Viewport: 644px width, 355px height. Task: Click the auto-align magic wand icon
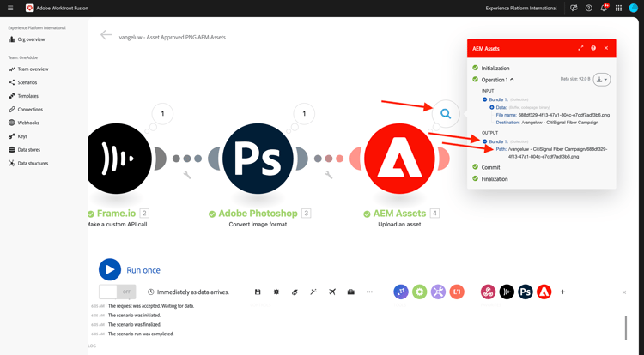coord(313,292)
